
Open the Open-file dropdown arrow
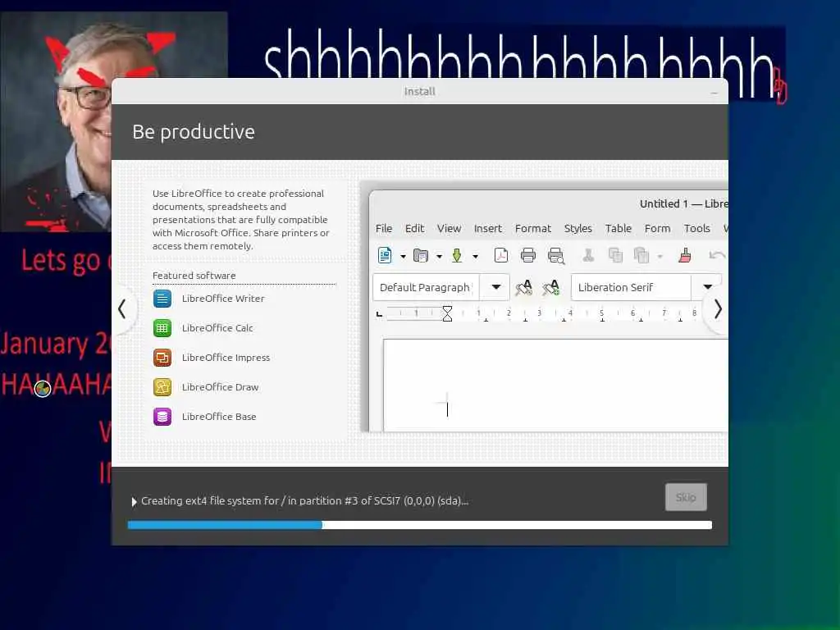440,257
